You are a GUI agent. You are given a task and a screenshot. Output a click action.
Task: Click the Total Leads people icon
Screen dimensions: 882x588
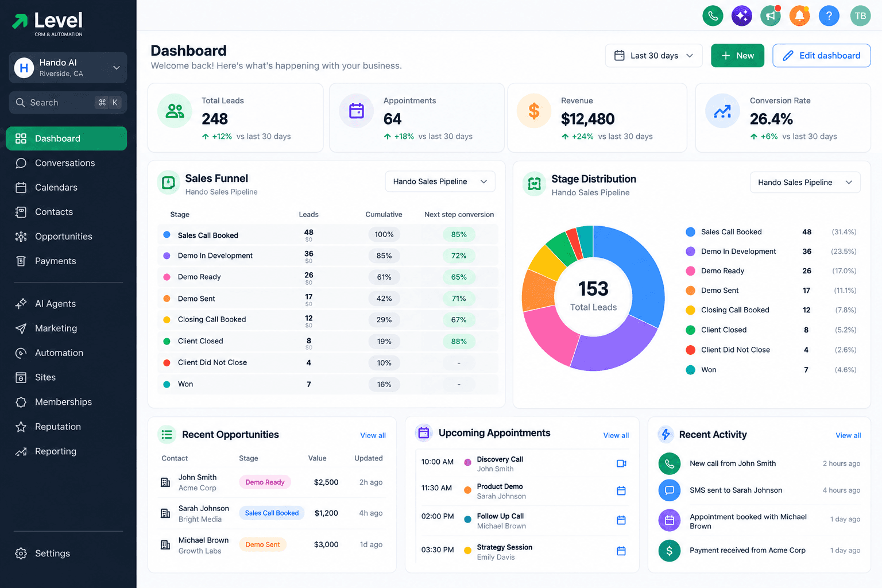pyautogui.click(x=175, y=111)
